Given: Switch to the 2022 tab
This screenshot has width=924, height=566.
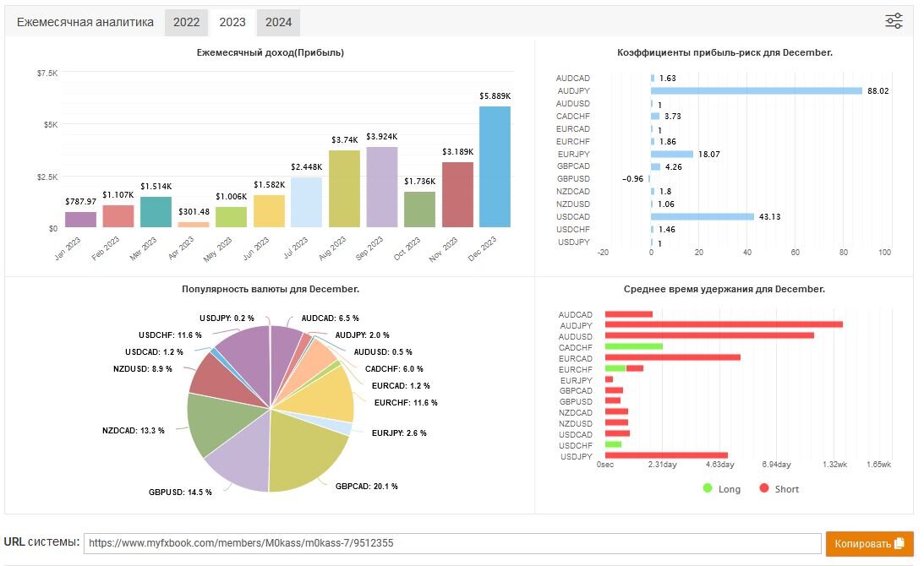Looking at the screenshot, I should 186,22.
